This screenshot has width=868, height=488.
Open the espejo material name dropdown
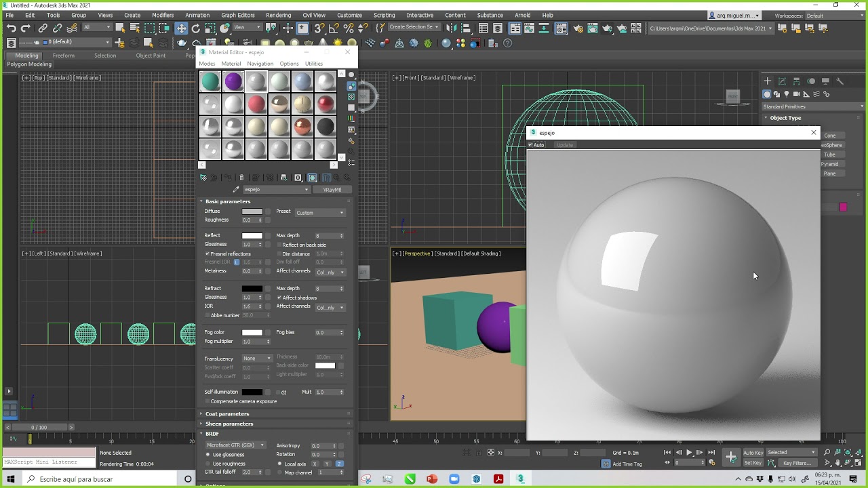pyautogui.click(x=276, y=190)
